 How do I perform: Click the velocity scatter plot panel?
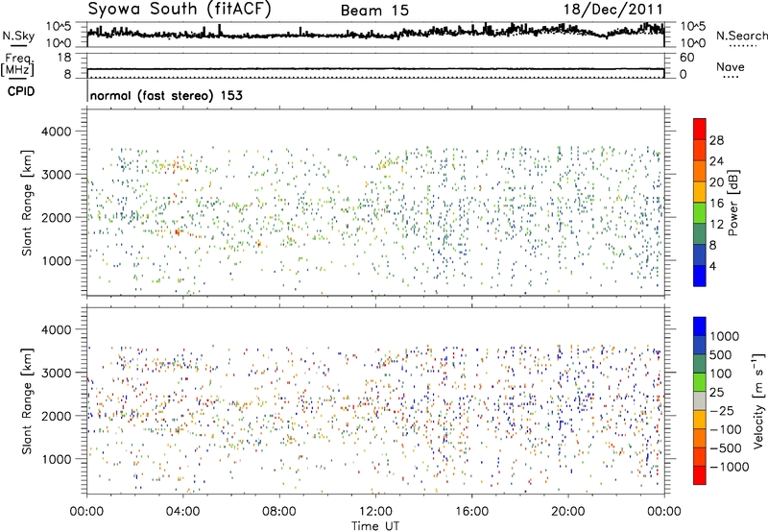(x=375, y=399)
